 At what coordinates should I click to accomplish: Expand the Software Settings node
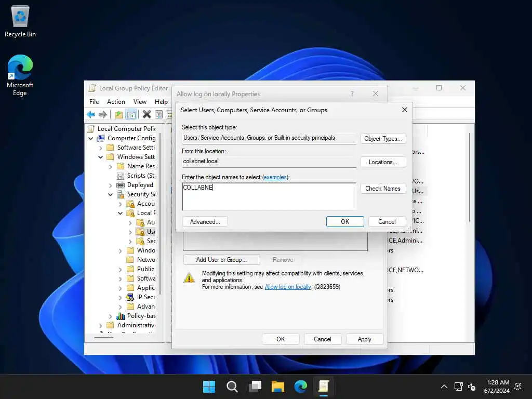[x=100, y=148]
